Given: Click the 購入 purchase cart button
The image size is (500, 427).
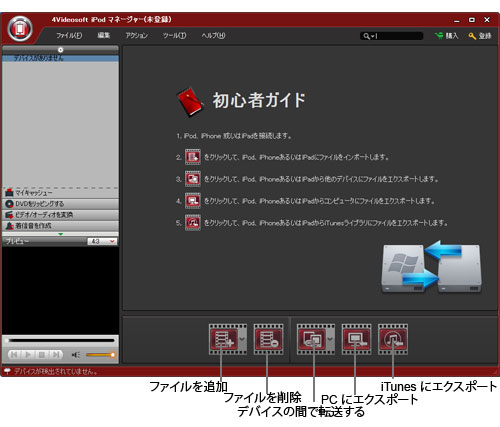Looking at the screenshot, I should click(447, 36).
